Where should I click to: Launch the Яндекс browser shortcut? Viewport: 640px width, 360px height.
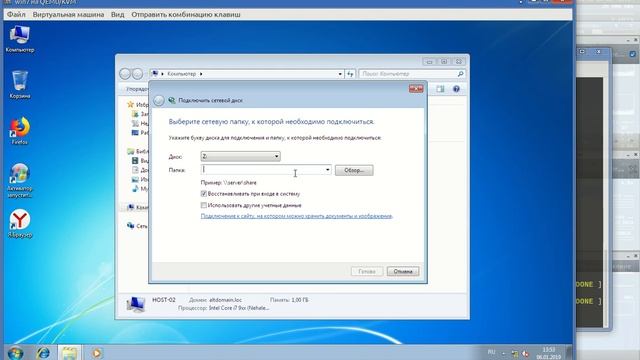[x=20, y=224]
